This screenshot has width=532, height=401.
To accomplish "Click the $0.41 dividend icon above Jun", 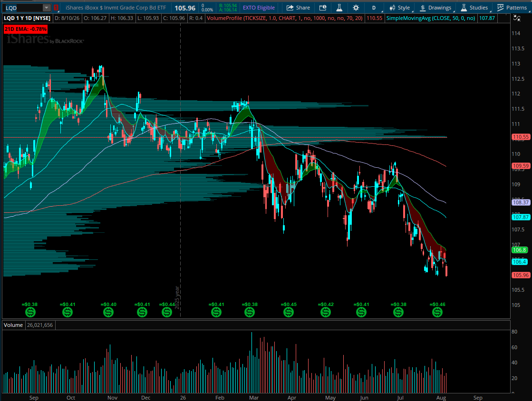I will pyautogui.click(x=361, y=312).
